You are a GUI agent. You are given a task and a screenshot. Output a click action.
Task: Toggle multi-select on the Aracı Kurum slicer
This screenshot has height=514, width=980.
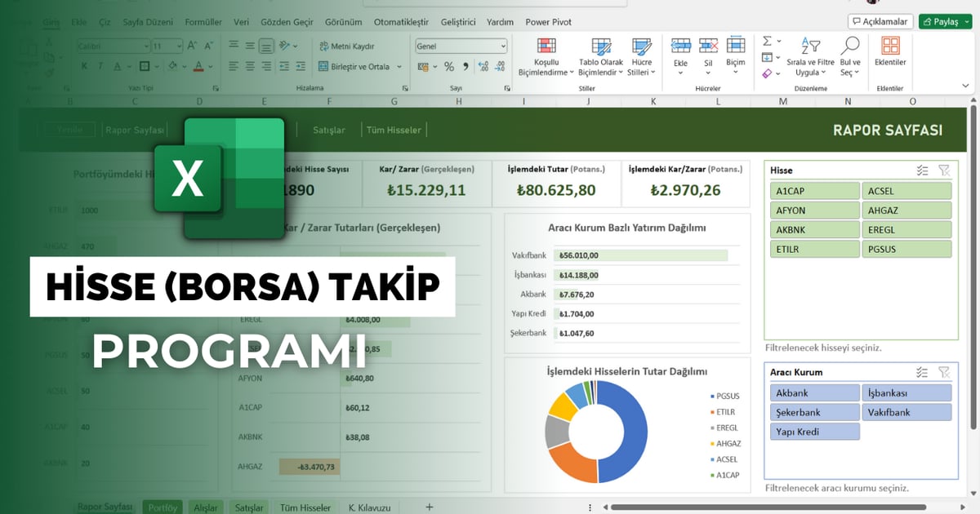tap(922, 372)
